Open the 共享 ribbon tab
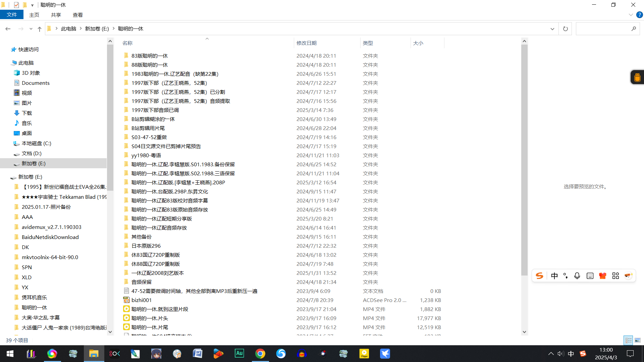This screenshot has width=644, height=362. (56, 15)
